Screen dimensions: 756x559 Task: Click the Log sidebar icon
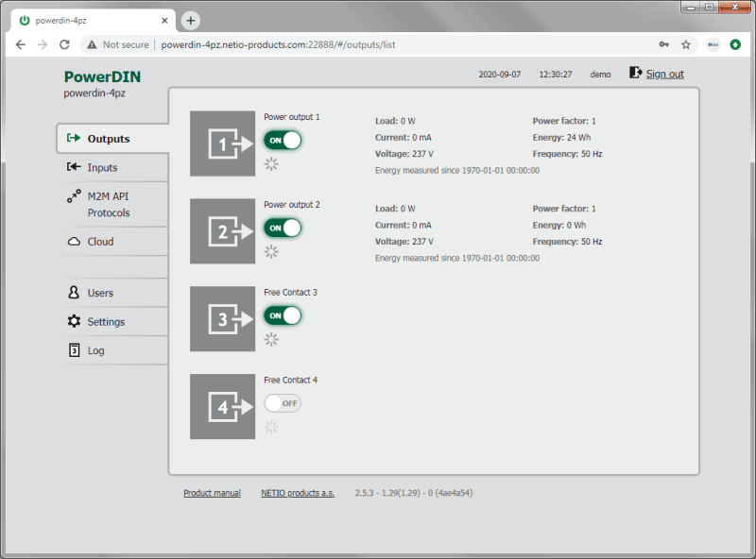tap(77, 350)
